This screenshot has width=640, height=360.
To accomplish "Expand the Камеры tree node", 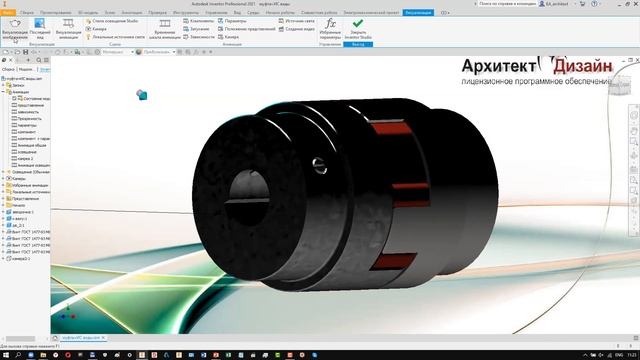I will pyautogui.click(x=3, y=178).
